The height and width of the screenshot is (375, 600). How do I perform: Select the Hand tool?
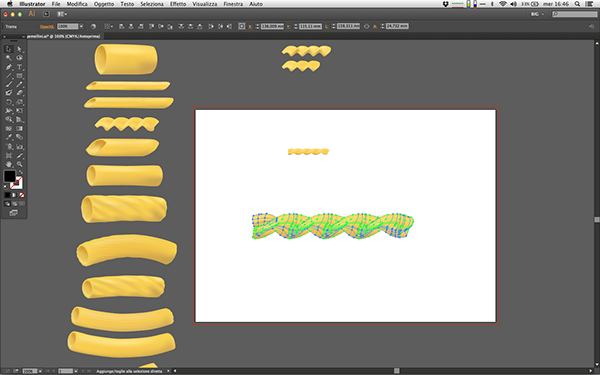(9, 164)
